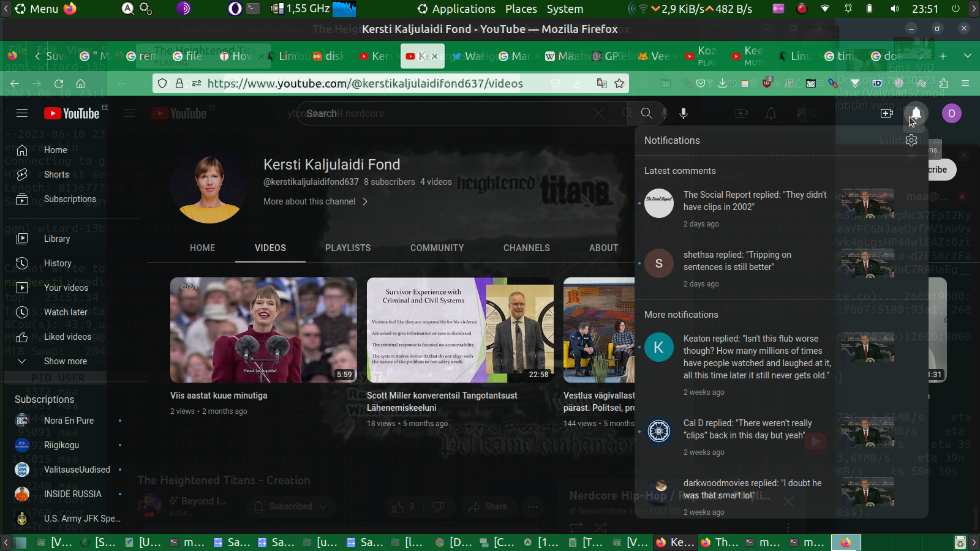Click the system volume icon
The width and height of the screenshot is (980, 551).
pos(895,9)
